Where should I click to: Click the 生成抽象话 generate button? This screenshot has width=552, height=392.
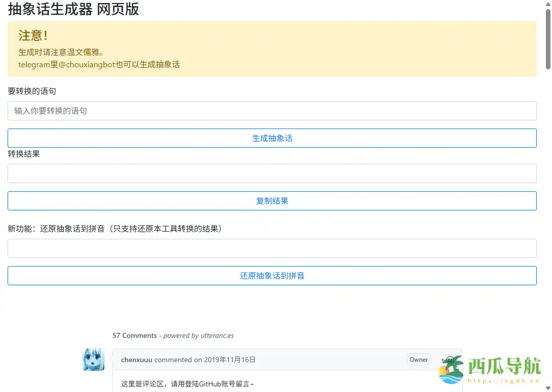(x=272, y=138)
